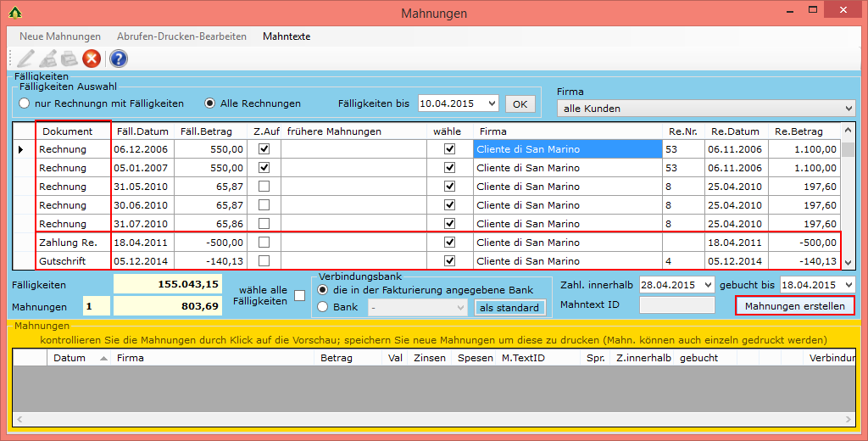Select the 'Bank' radio button

tap(323, 307)
